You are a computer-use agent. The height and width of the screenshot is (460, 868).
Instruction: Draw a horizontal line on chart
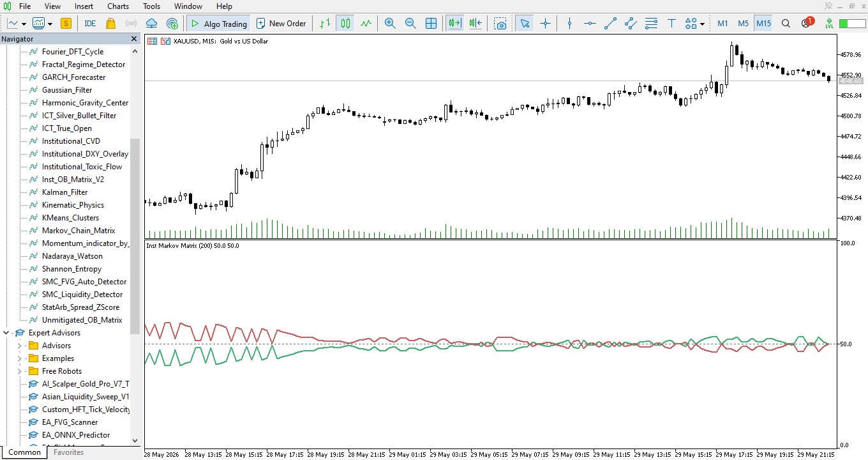(590, 24)
